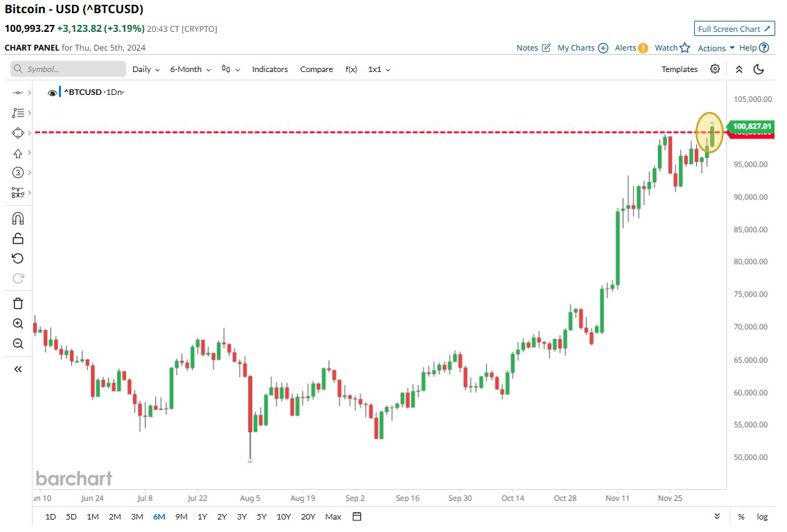Select the 5D time range tab

point(71,517)
